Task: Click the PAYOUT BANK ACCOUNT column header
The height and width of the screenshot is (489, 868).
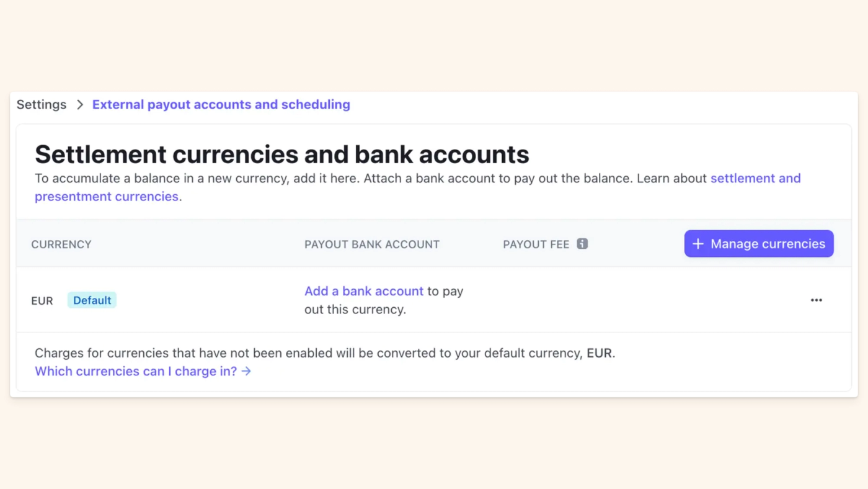Action: pos(371,244)
